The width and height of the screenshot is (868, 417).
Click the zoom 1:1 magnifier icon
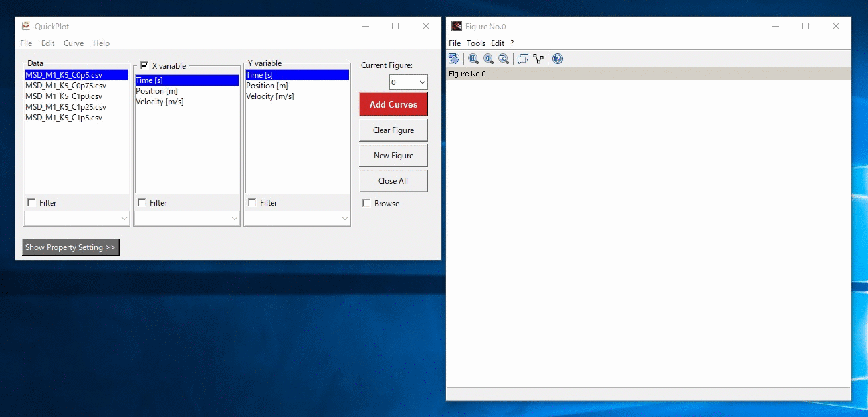pos(488,59)
